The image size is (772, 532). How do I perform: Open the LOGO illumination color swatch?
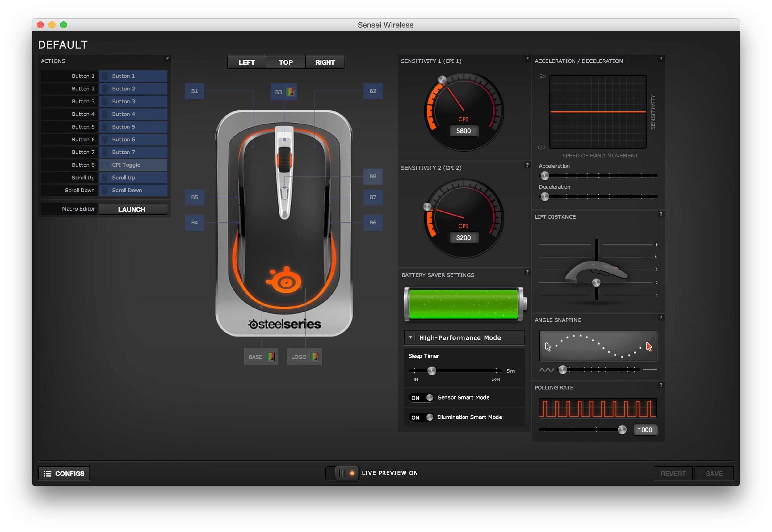[x=314, y=357]
